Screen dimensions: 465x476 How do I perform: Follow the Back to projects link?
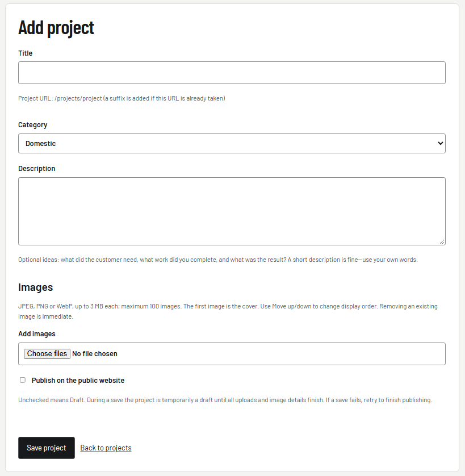point(106,448)
